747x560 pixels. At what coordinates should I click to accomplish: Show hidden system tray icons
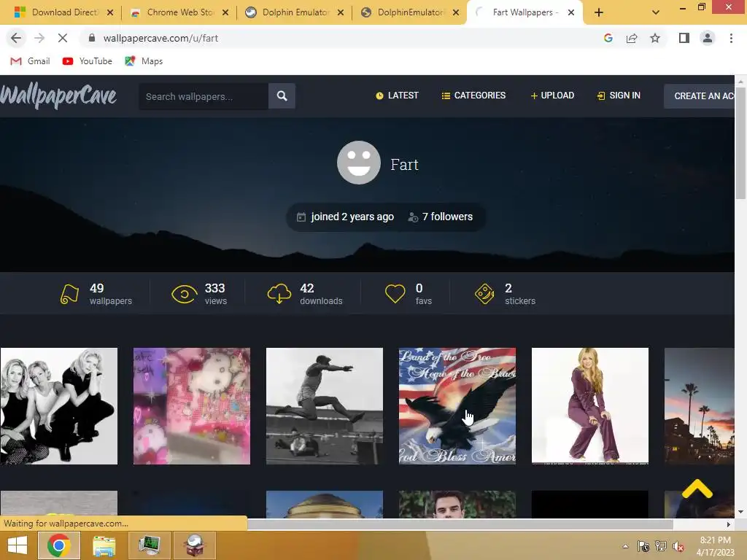click(625, 546)
